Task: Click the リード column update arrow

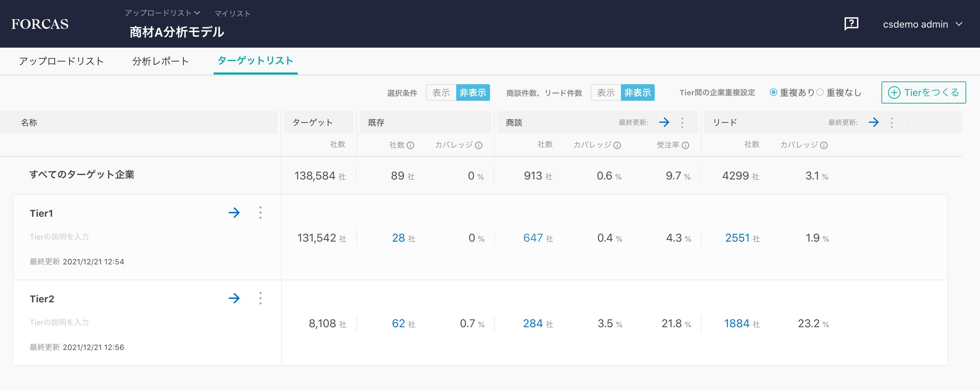Action: (x=874, y=122)
